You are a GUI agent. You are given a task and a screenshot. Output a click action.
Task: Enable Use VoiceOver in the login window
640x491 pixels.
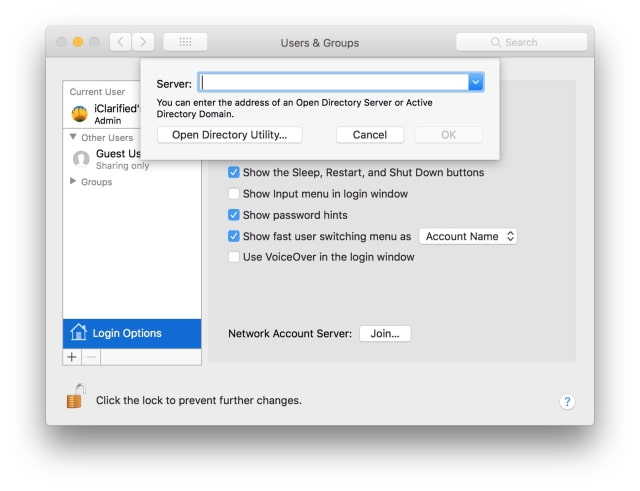(233, 257)
